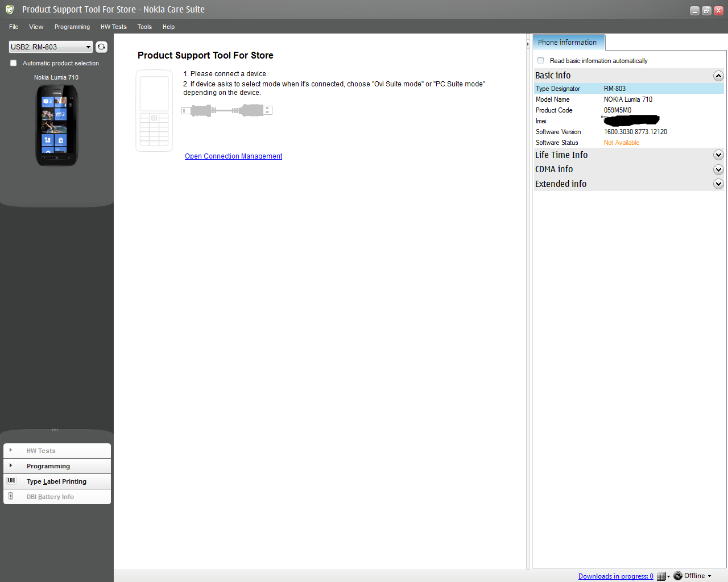Expand the CDMA info section
The width and height of the screenshot is (728, 582).
[x=718, y=169]
